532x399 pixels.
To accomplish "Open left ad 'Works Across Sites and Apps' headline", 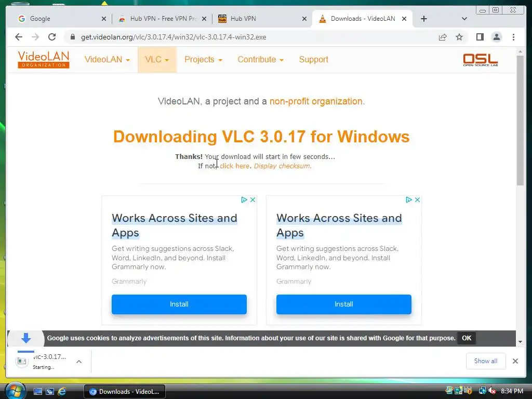I will [175, 225].
